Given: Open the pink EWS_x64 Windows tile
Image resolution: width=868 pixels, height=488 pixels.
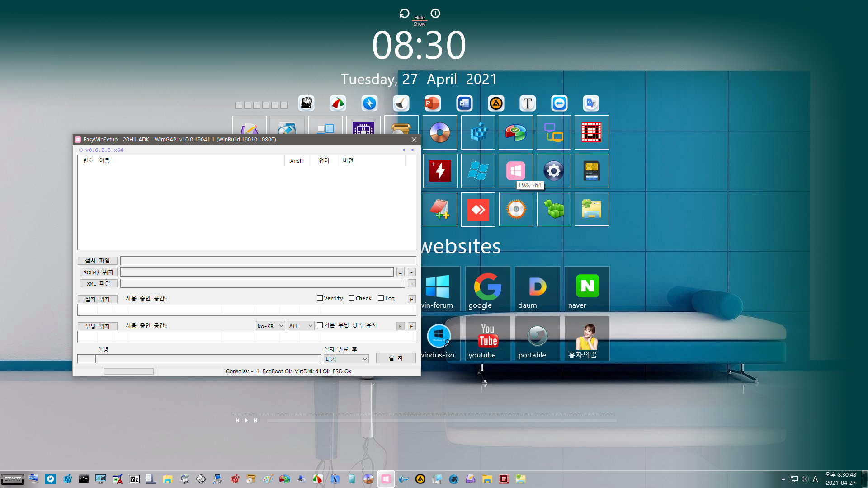Looking at the screenshot, I should click(516, 171).
